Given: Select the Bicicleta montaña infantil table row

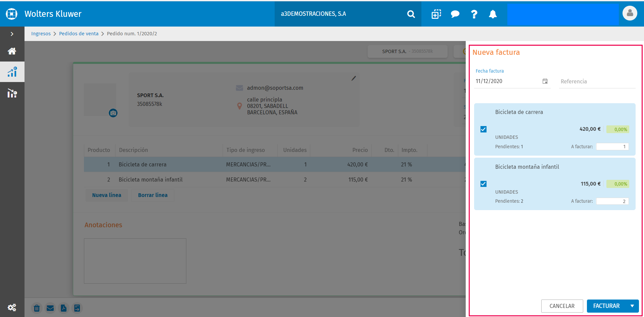Looking at the screenshot, I should click(x=275, y=180).
